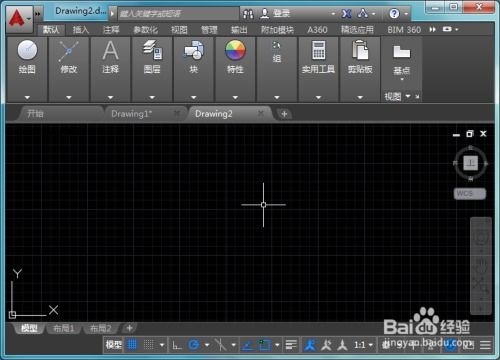
Task: Click the help question mark icon
Action: point(394,14)
